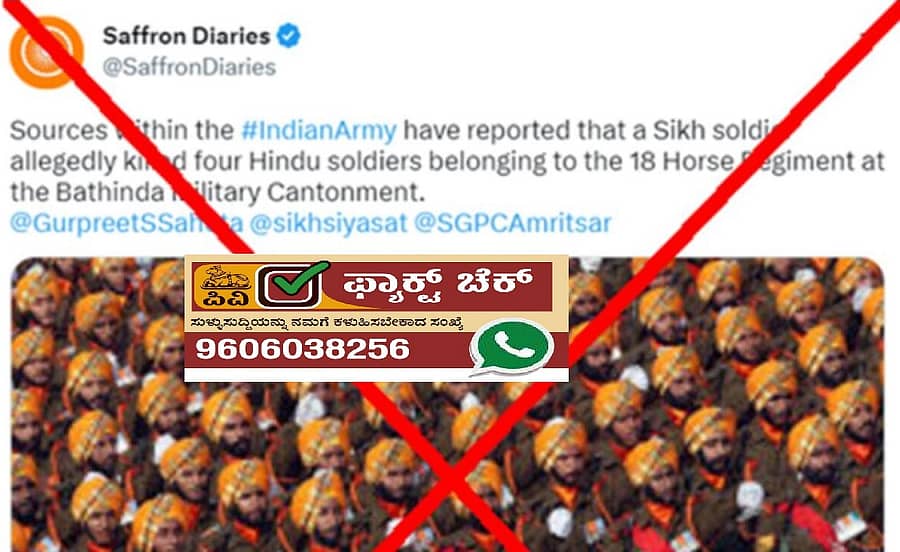The image size is (900, 552).
Task: Open the @GurpreetSSahota mention
Action: click(x=126, y=223)
